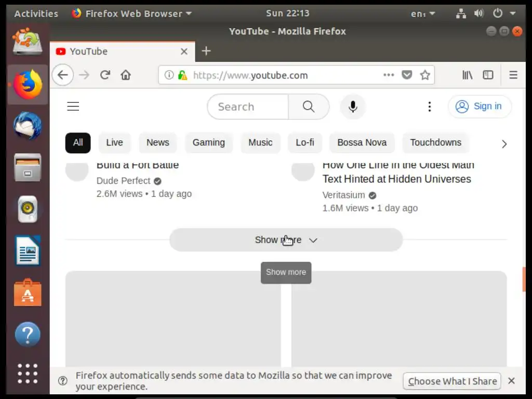Open the Firefox Web Browser app menu
532x399 pixels.
(132, 14)
